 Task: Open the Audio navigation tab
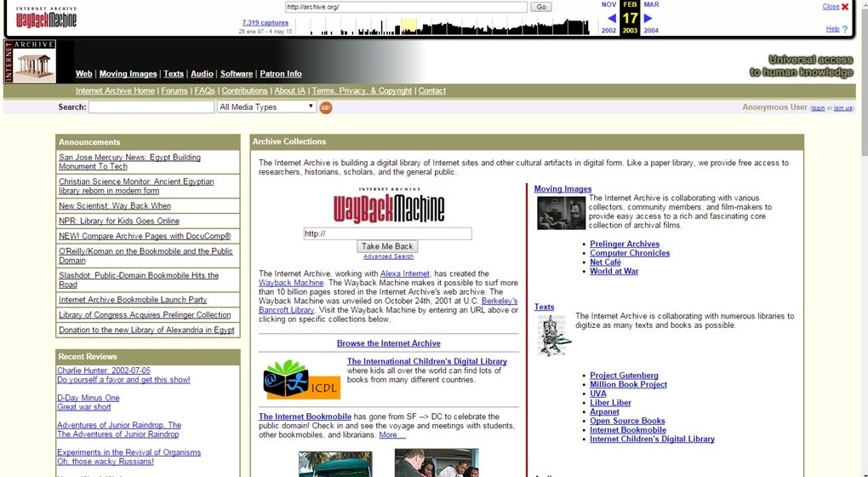[202, 74]
